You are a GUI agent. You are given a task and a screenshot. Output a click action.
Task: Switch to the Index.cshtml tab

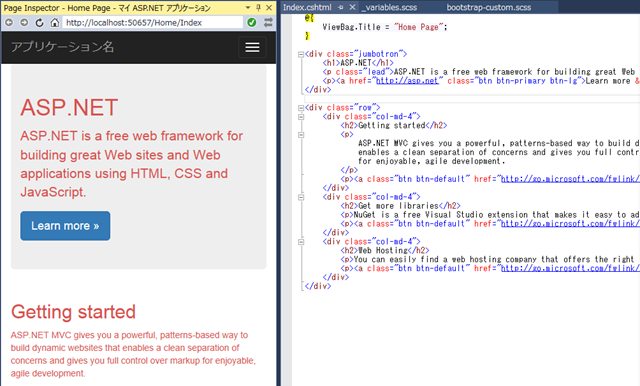point(307,7)
